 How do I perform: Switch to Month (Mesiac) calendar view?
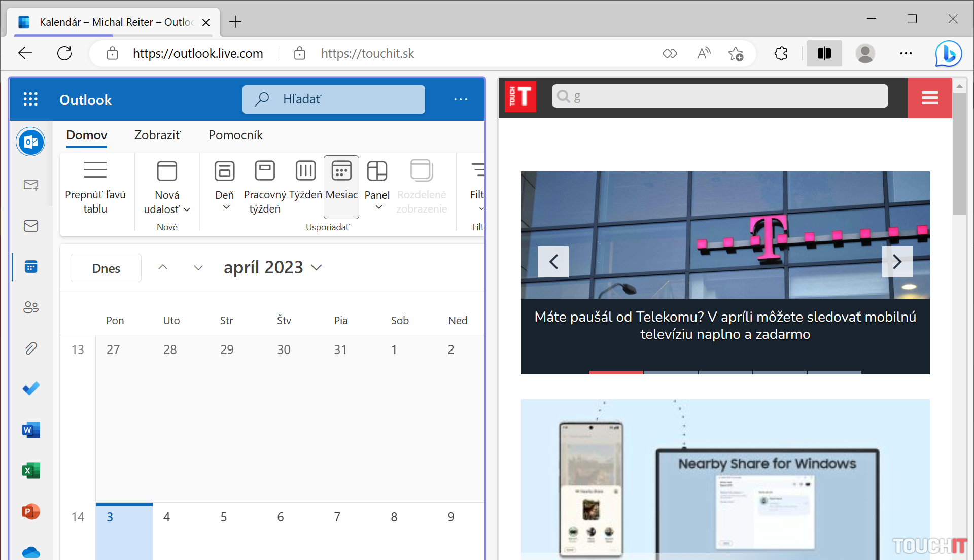pyautogui.click(x=341, y=186)
